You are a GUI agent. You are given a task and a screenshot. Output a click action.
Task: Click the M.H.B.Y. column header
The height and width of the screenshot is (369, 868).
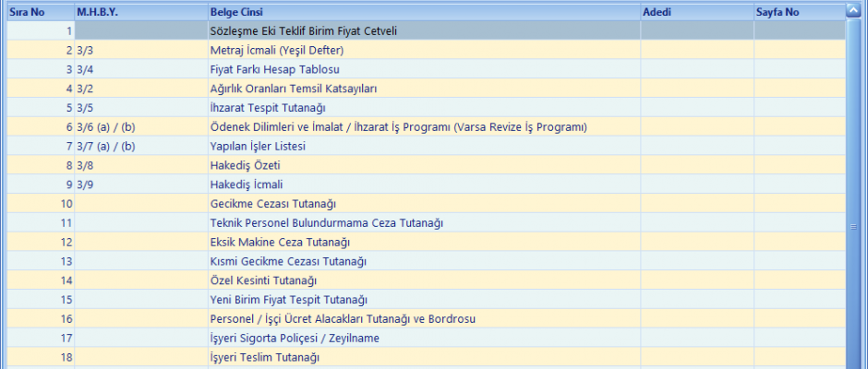point(140,12)
